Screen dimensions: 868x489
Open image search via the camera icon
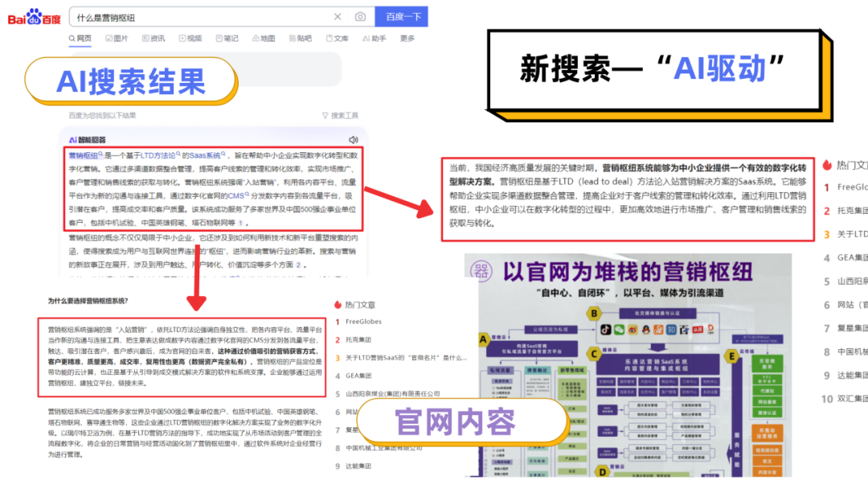click(360, 17)
